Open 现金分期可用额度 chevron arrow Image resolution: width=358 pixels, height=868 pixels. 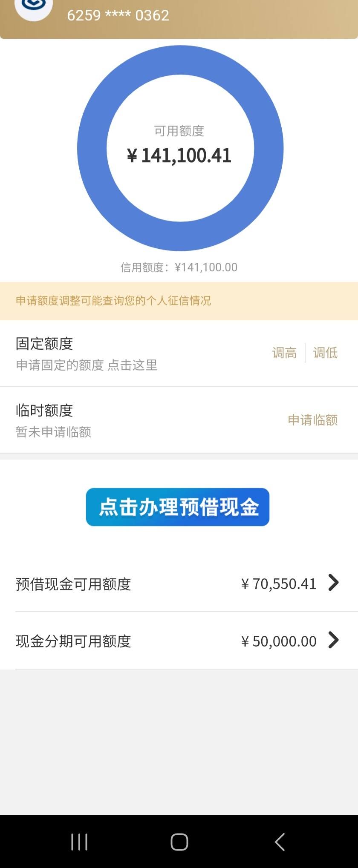point(334,640)
